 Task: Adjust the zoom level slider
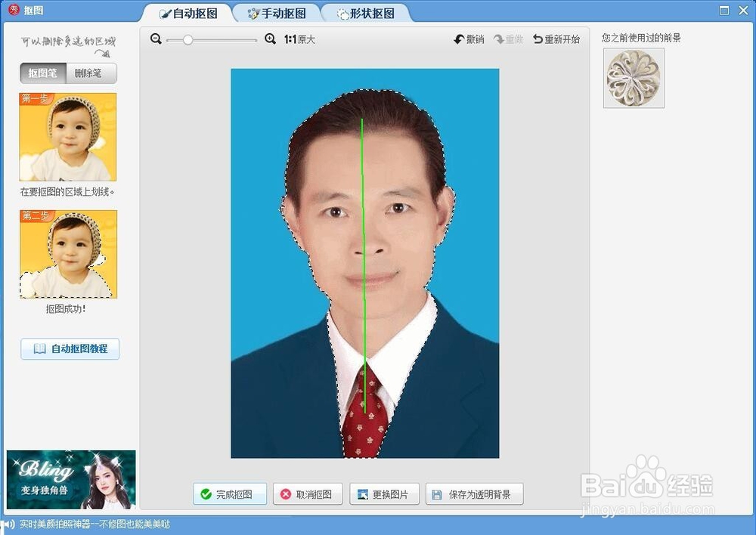click(x=188, y=39)
